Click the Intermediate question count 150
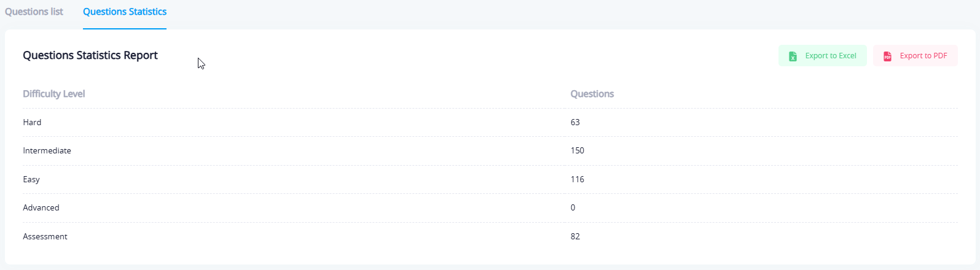980x270 pixels. pyautogui.click(x=578, y=150)
